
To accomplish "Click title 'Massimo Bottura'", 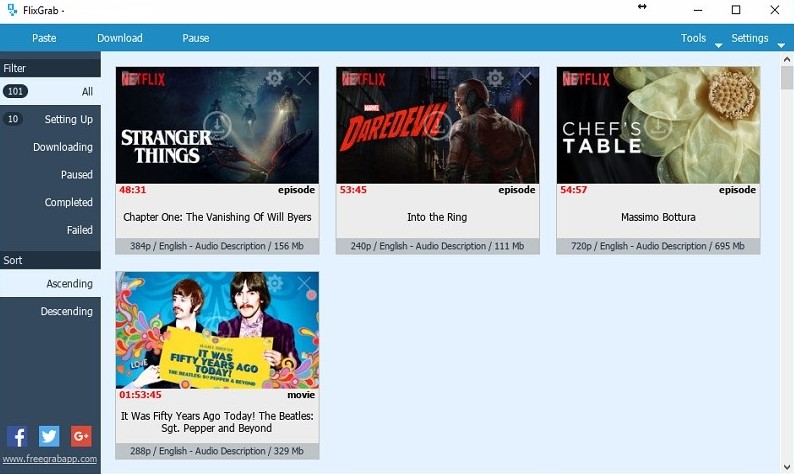I will [x=658, y=217].
